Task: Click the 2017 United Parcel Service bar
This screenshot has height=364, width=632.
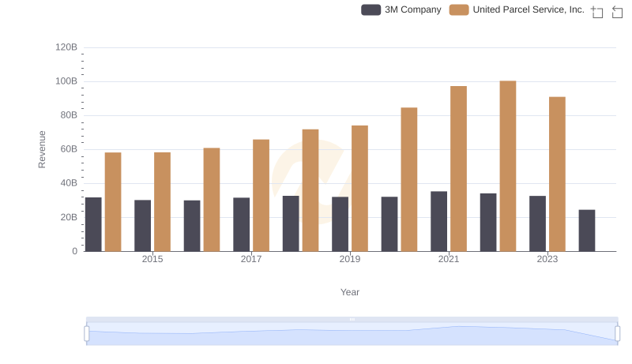Action: coord(261,195)
